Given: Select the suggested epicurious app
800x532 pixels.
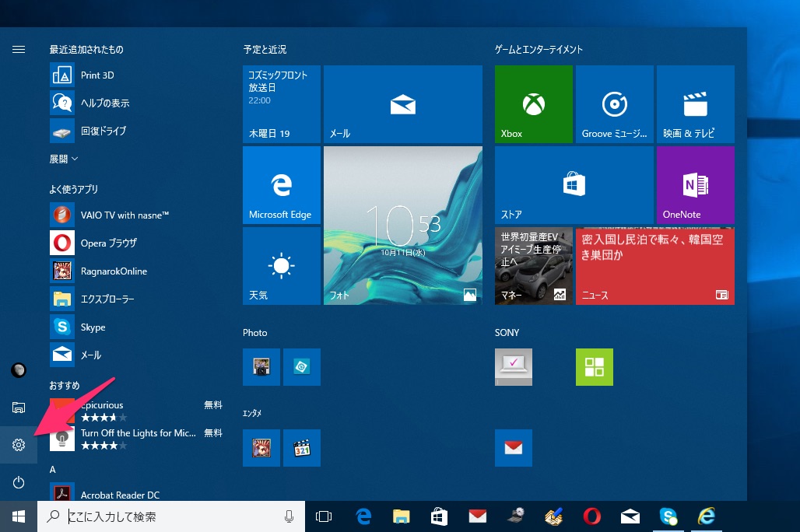Looking at the screenshot, I should click(135, 411).
